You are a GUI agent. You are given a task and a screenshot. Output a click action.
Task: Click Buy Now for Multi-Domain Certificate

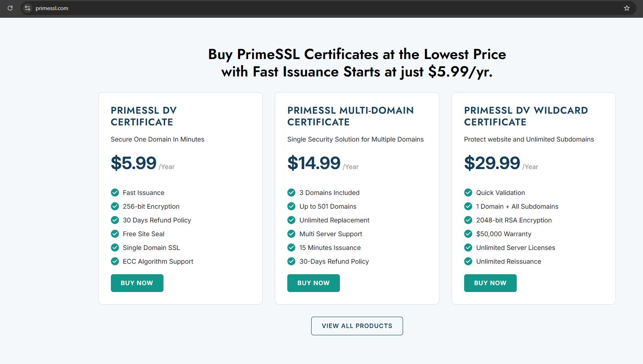coord(314,283)
